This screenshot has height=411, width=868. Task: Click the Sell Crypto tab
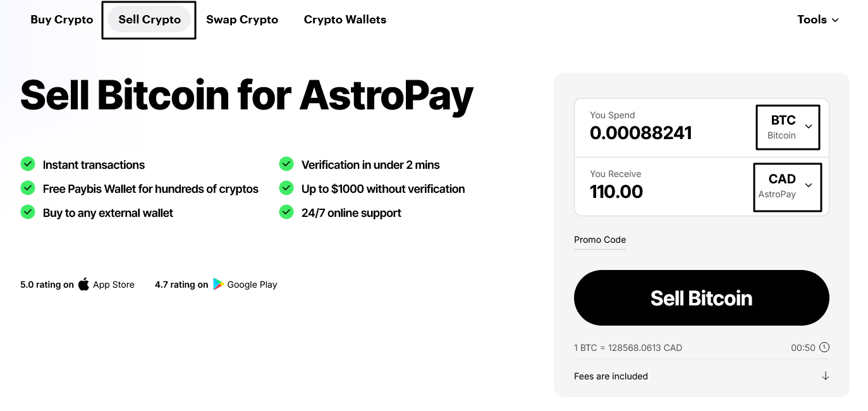click(x=149, y=20)
